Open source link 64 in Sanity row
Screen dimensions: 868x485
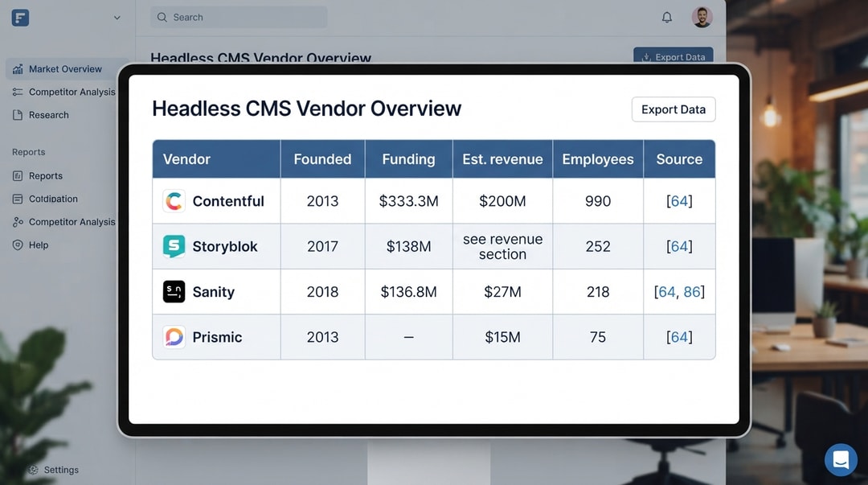[667, 291]
